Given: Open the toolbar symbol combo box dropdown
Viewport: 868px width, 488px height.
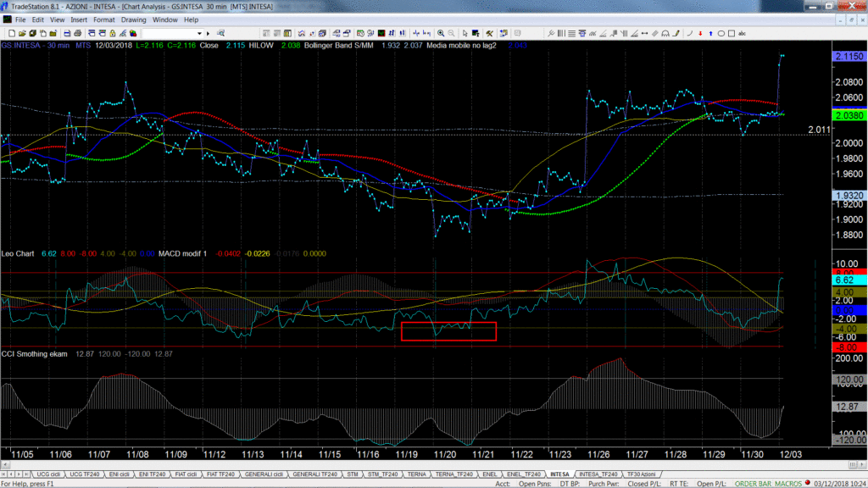Looking at the screenshot, I should click(x=199, y=33).
